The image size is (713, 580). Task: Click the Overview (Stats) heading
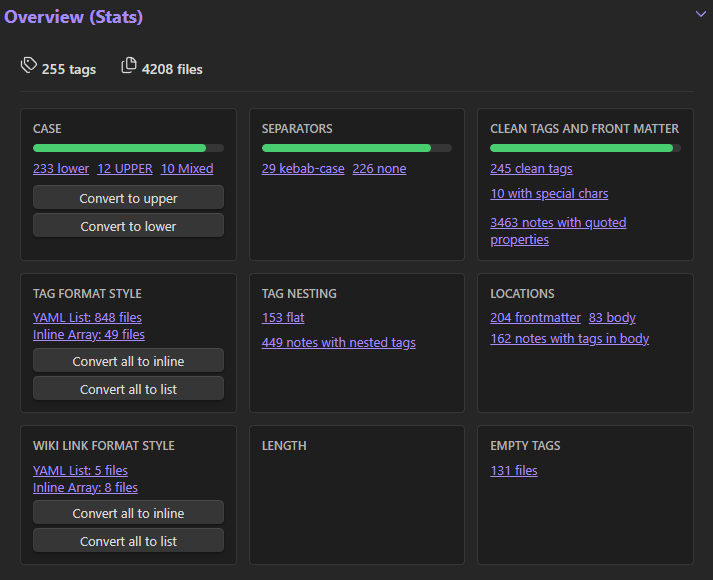pyautogui.click(x=73, y=17)
